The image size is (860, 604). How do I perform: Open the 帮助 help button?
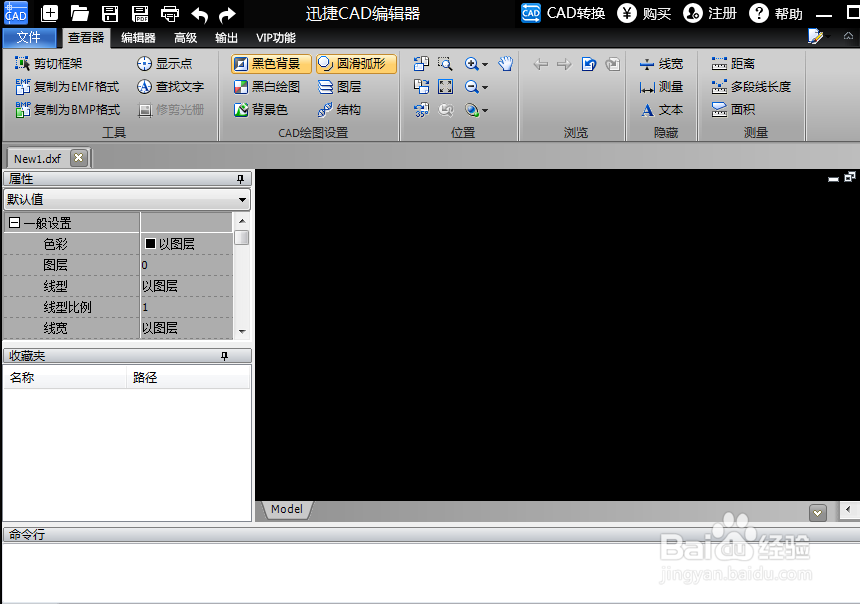pos(777,13)
